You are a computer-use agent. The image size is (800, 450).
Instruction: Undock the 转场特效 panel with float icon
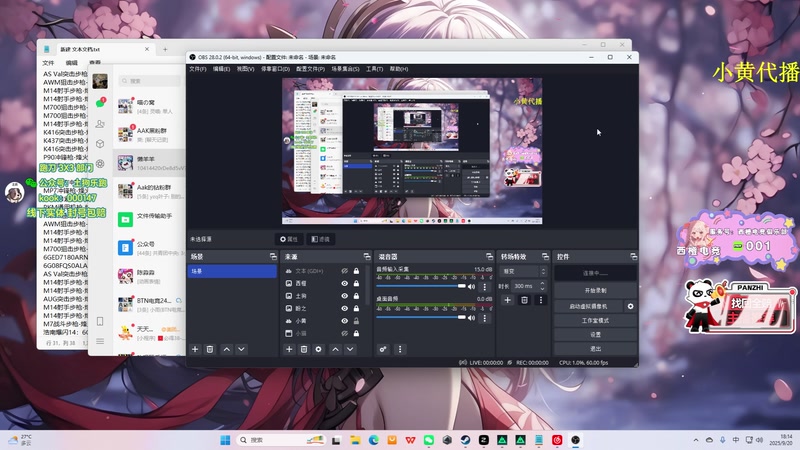pos(545,257)
